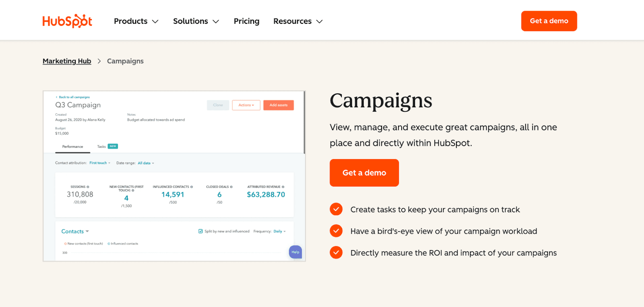
Task: Click the NEW badge next to Tasks
Action: point(113,146)
